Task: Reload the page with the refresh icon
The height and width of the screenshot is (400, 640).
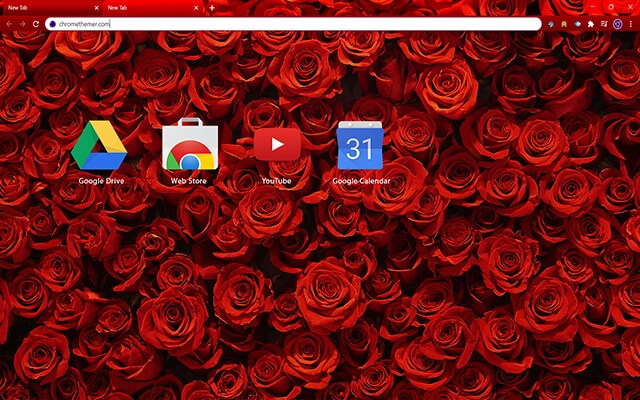Action: 36,24
